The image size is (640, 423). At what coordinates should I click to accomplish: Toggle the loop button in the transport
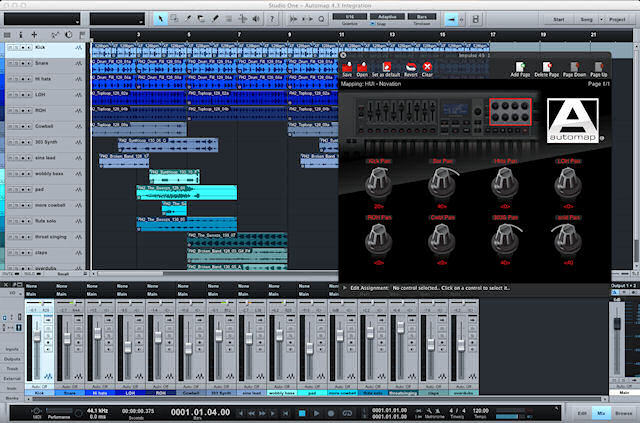pos(347,413)
